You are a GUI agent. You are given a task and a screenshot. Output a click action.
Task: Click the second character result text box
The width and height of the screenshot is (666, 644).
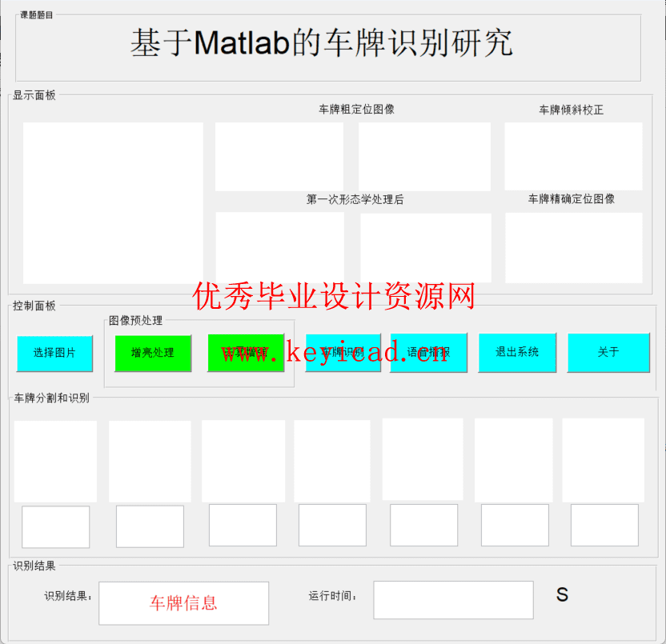click(x=150, y=526)
